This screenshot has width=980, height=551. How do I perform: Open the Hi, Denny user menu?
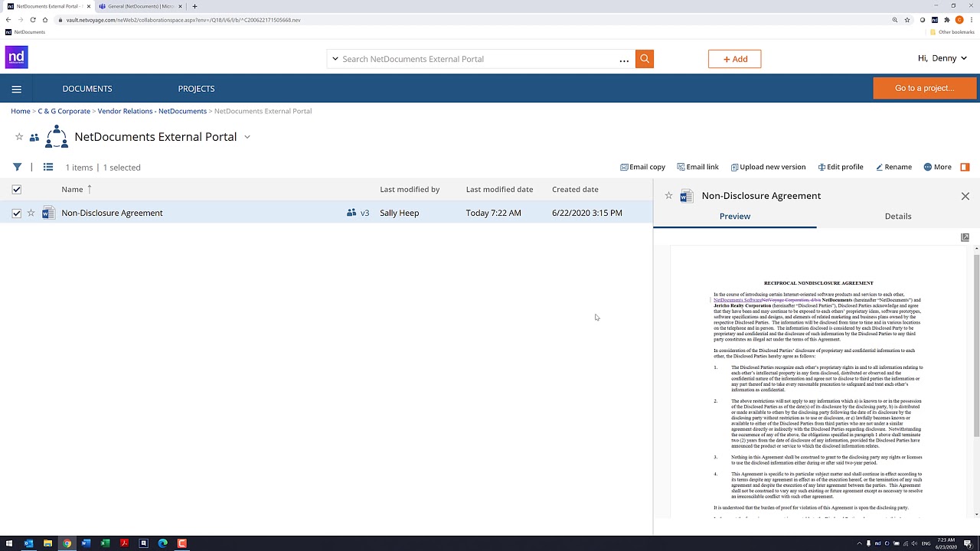coord(942,59)
